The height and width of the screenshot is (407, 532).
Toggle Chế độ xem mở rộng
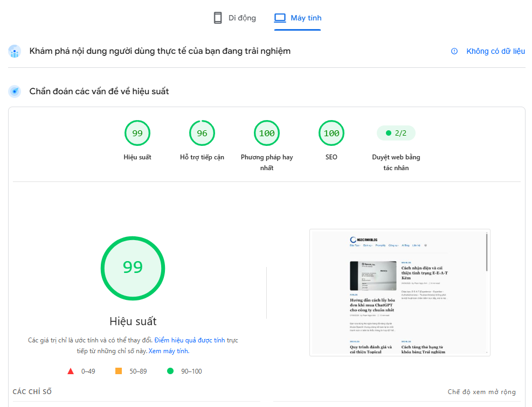click(x=482, y=392)
